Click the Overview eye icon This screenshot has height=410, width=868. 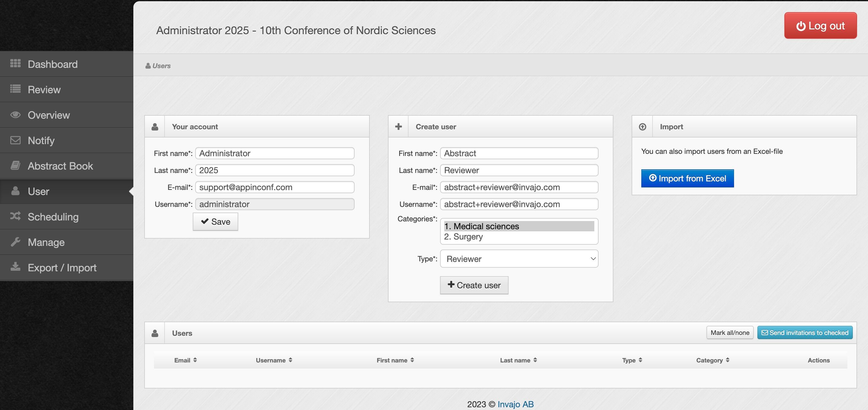pyautogui.click(x=15, y=115)
